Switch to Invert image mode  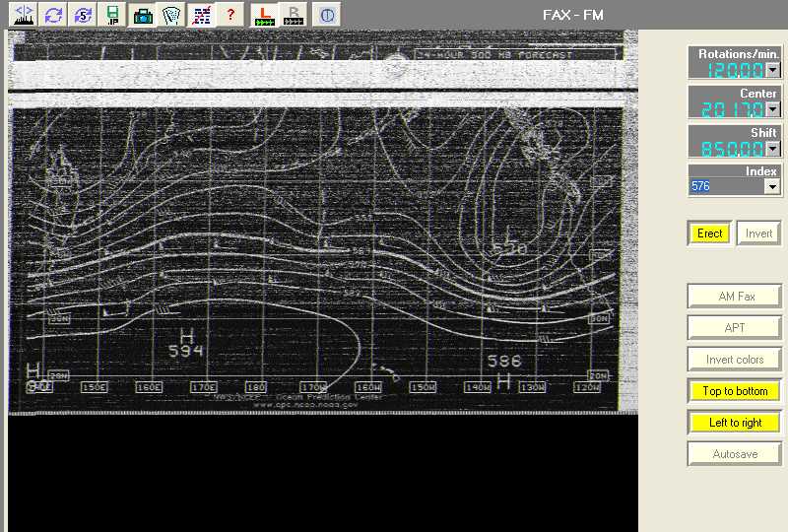click(x=758, y=233)
